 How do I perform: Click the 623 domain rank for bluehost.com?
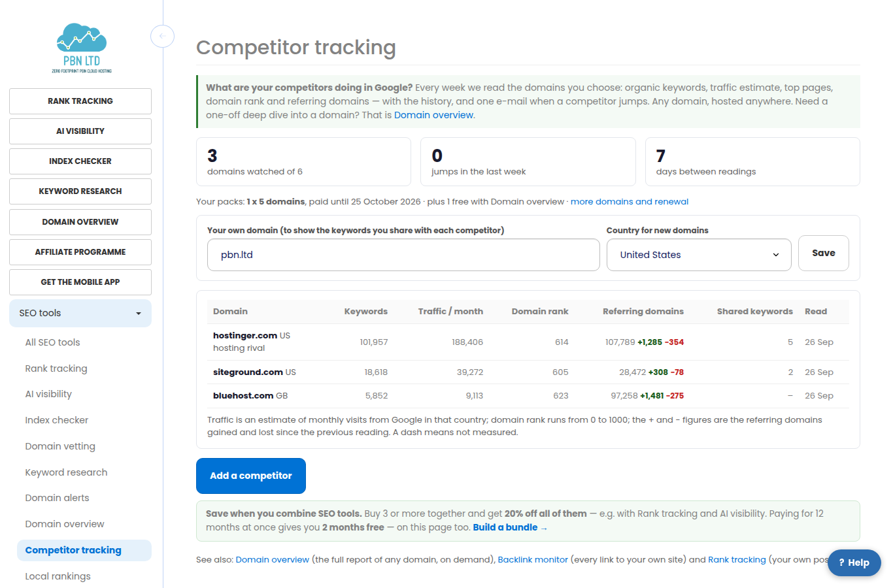[x=561, y=396]
